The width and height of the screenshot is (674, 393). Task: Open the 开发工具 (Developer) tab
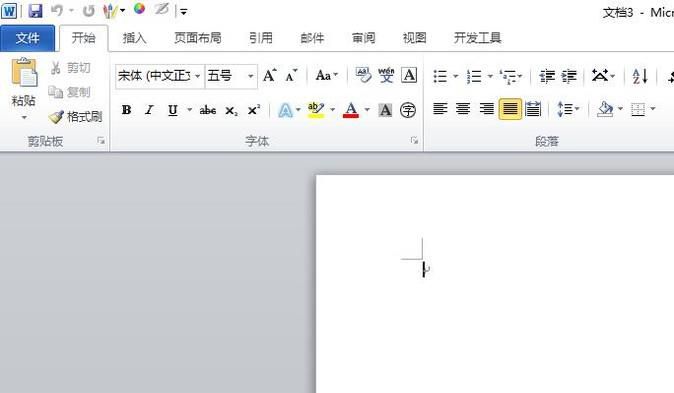pos(478,38)
